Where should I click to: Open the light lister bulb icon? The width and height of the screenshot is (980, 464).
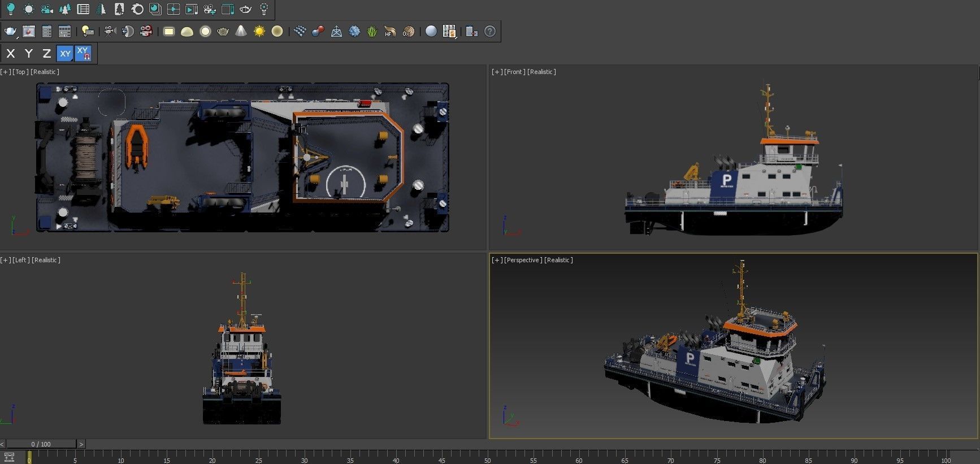(x=88, y=31)
